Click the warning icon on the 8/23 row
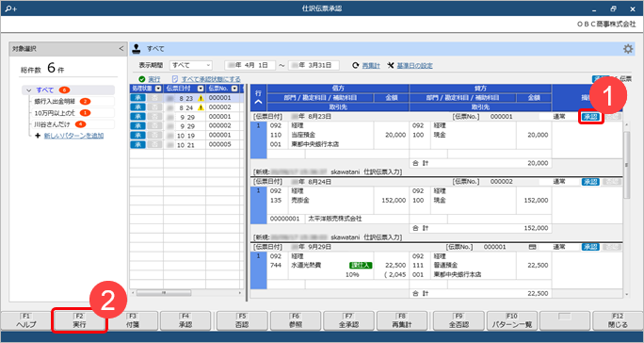The image size is (644, 343). 201,98
